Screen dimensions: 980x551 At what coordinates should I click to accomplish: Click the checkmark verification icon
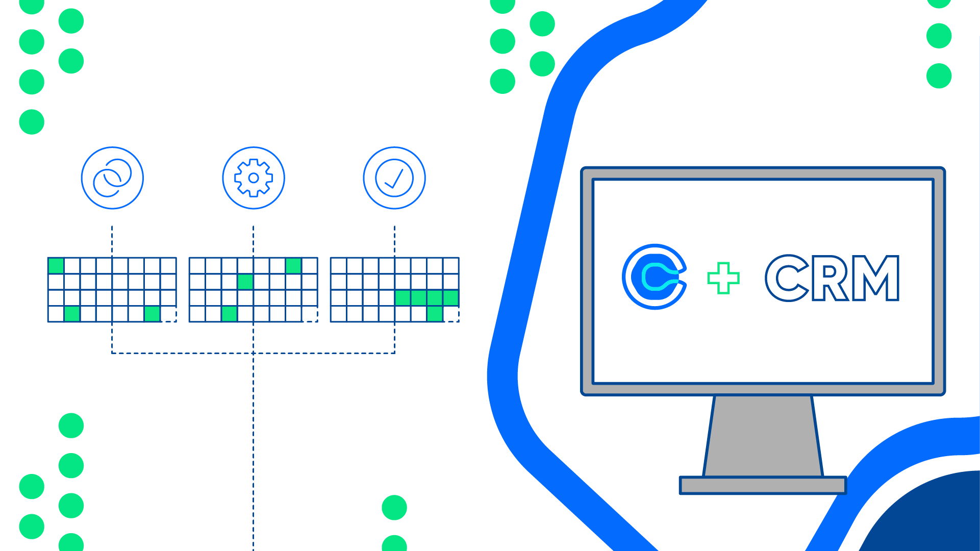[394, 177]
